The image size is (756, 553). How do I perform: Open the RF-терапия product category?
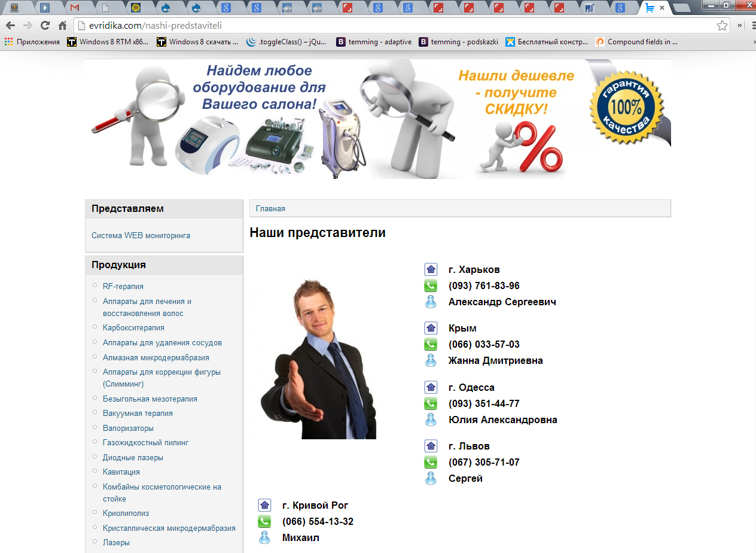click(123, 287)
